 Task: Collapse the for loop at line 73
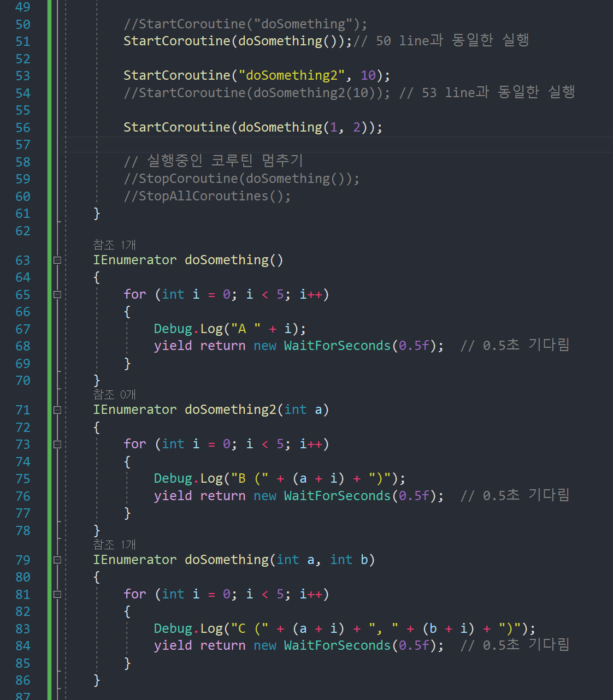coord(57,444)
